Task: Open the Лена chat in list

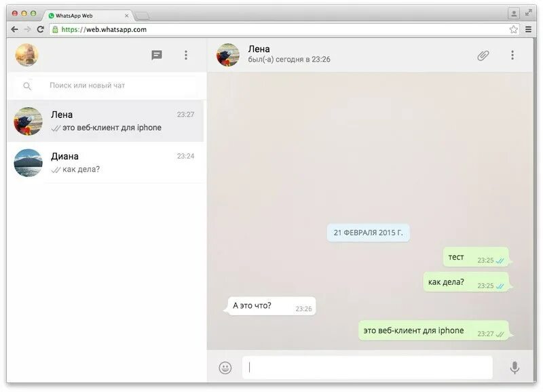Action: [105, 121]
